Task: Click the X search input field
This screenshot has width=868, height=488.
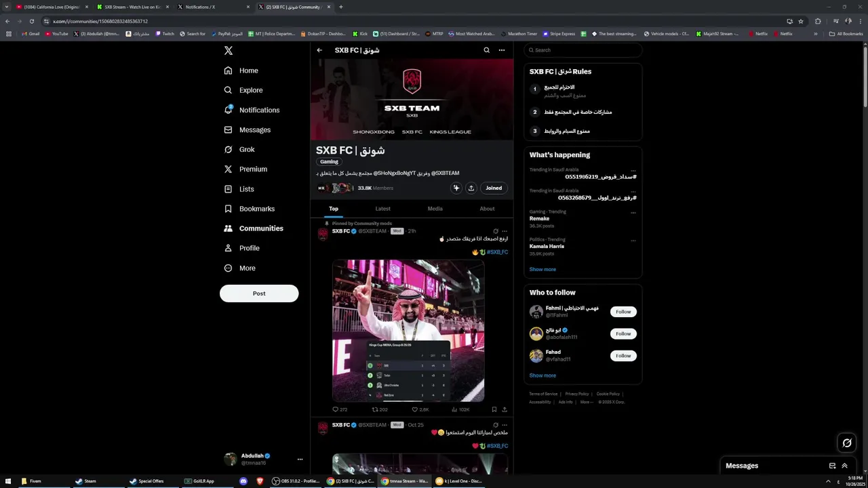Action: pyautogui.click(x=583, y=50)
